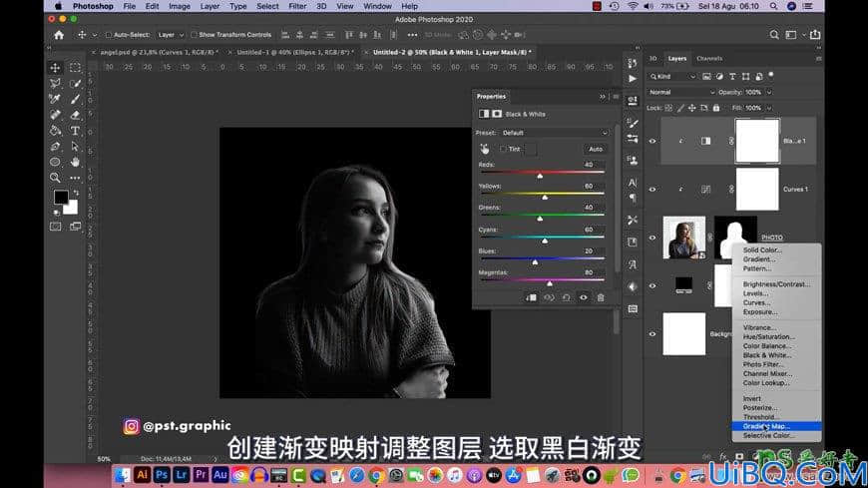Viewport: 868px width, 488px height.
Task: Switch to the Channels tab
Action: point(709,58)
